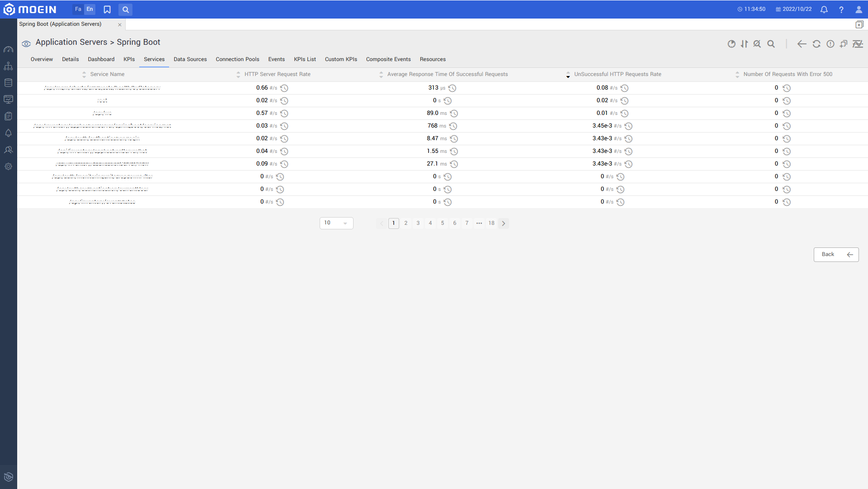Sort by UnSuccessful HTTP Requests Rate column

click(x=568, y=75)
